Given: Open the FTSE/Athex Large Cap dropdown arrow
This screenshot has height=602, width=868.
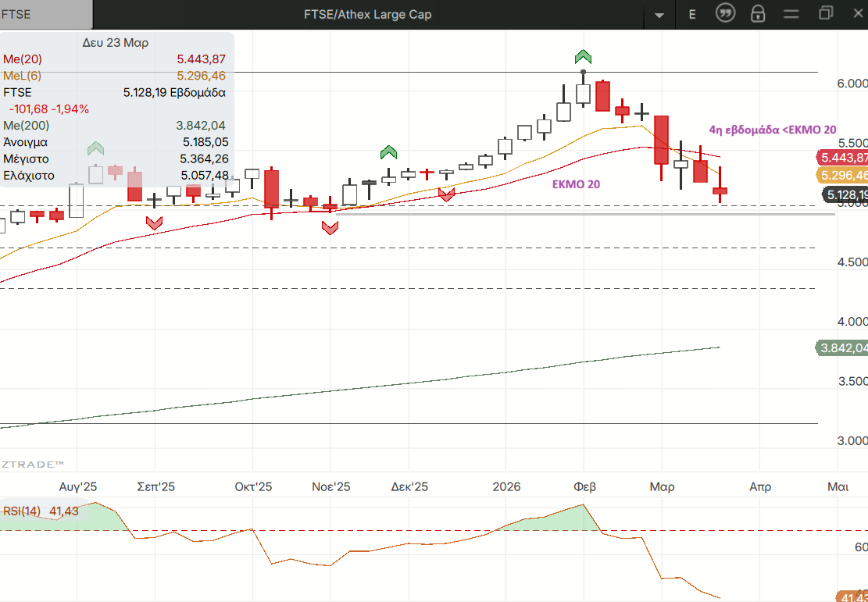Looking at the screenshot, I should (660, 15).
